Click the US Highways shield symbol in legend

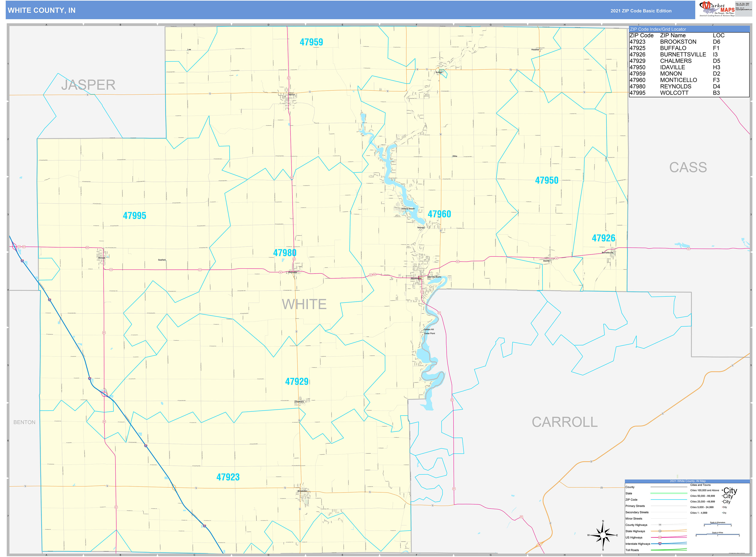coord(660,538)
